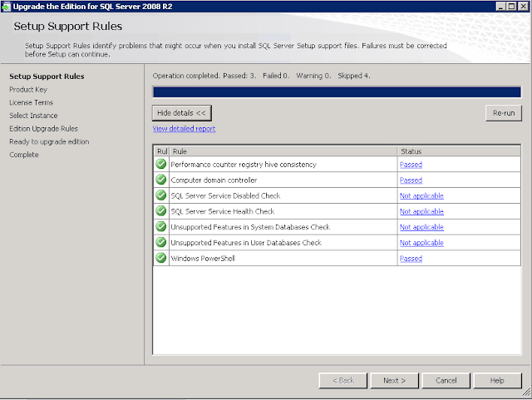
Task: Go to the next step with Next button
Action: (395, 381)
